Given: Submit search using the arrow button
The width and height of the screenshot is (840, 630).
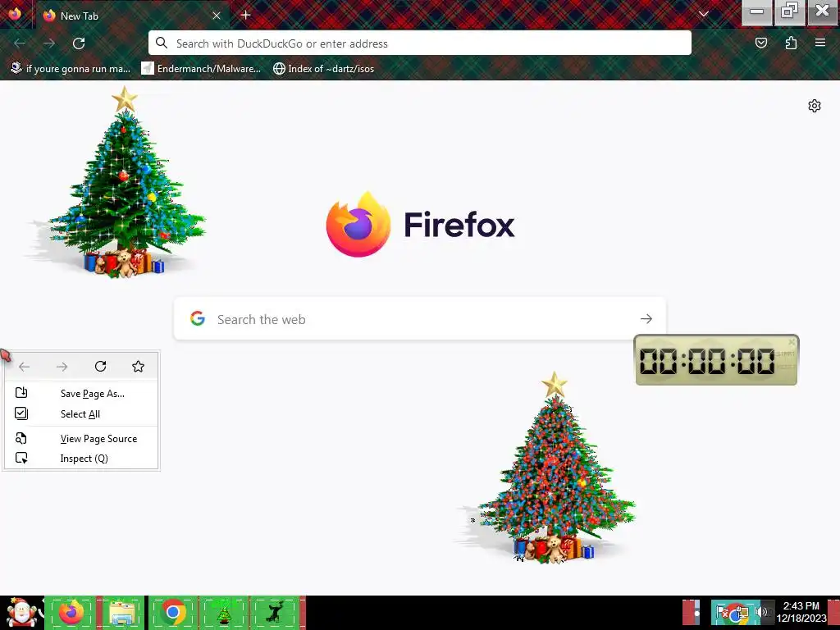Looking at the screenshot, I should point(646,319).
